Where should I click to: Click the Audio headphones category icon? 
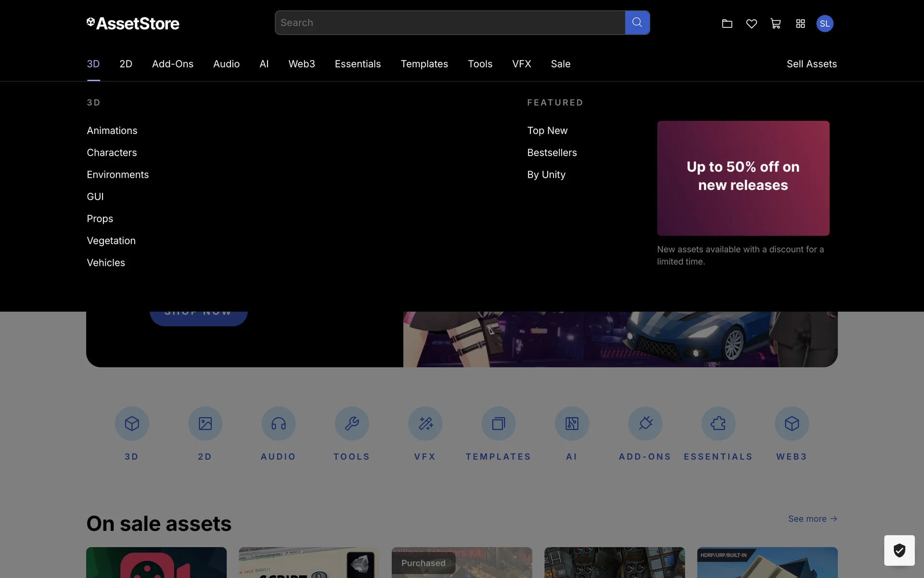click(278, 423)
